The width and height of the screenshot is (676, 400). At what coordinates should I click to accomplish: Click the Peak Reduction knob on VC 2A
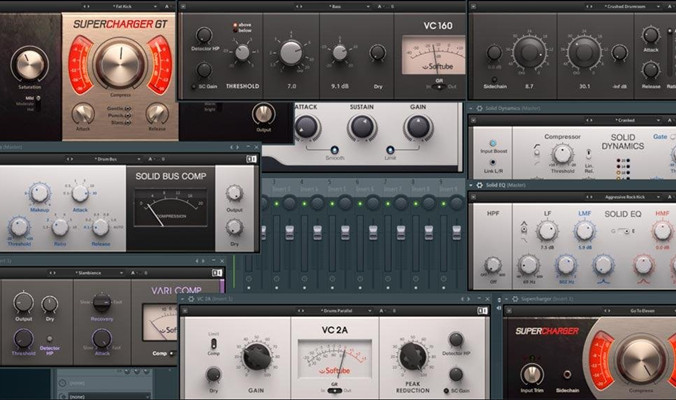coord(413,356)
